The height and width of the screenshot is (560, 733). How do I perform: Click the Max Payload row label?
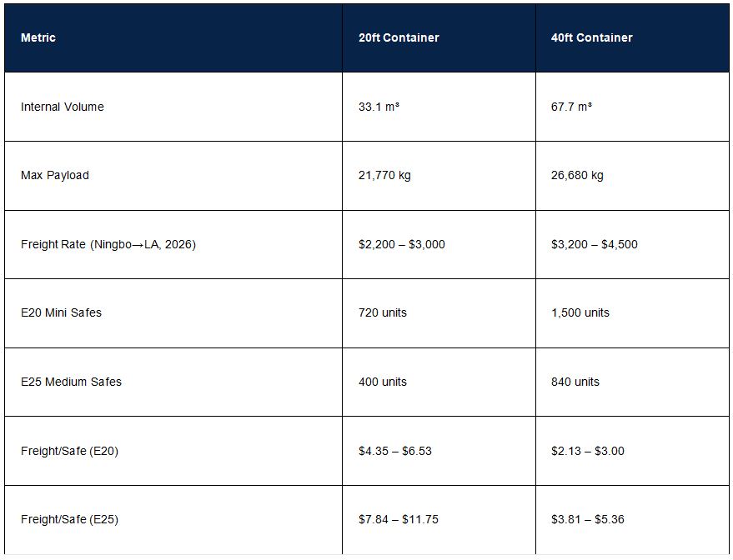tap(55, 175)
